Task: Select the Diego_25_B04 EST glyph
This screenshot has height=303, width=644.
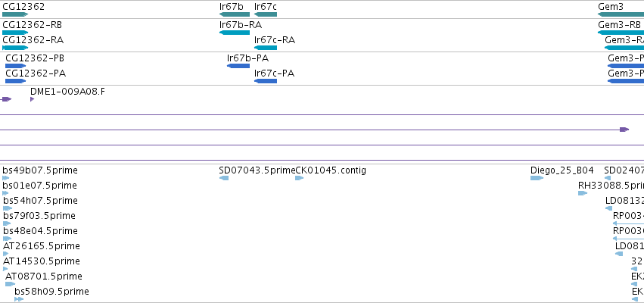Action: (537, 178)
